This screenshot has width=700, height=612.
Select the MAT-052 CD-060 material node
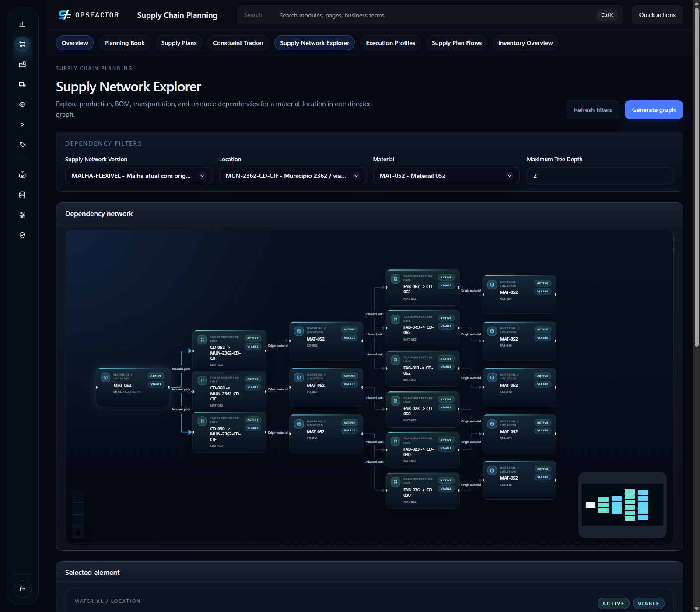tap(326, 387)
